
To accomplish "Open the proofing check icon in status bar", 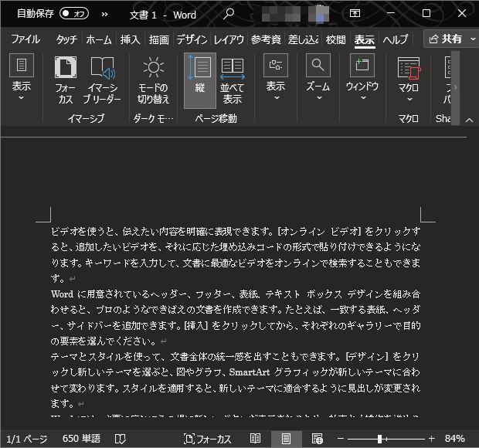I will [120, 439].
